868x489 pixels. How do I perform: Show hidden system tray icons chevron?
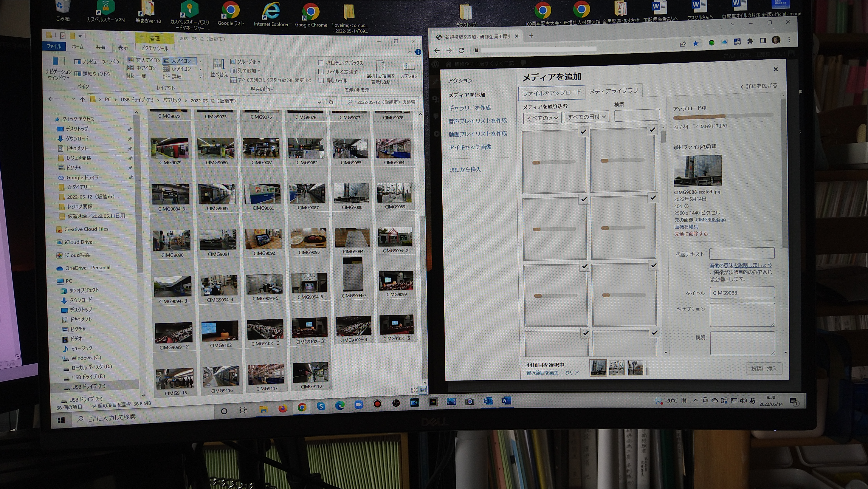click(695, 400)
